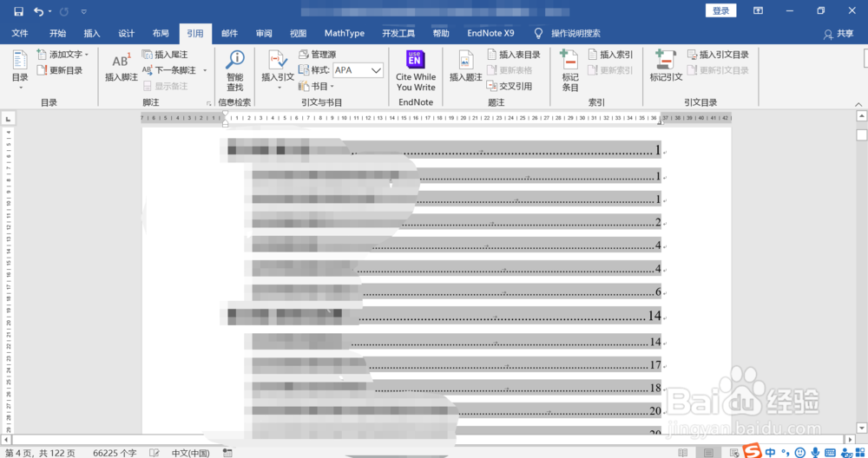Image resolution: width=868 pixels, height=458 pixels.
Task: Insert a footnote with 插入脚注
Action: point(122,67)
